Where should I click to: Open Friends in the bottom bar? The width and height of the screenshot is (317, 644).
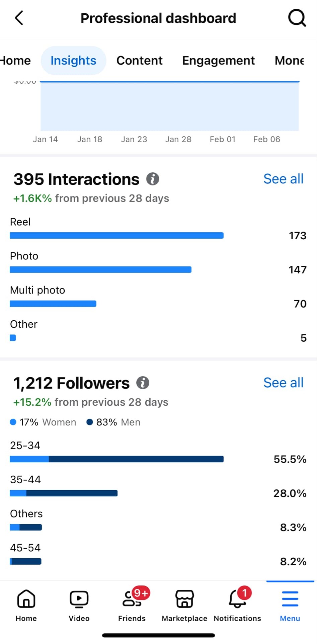pos(132,604)
